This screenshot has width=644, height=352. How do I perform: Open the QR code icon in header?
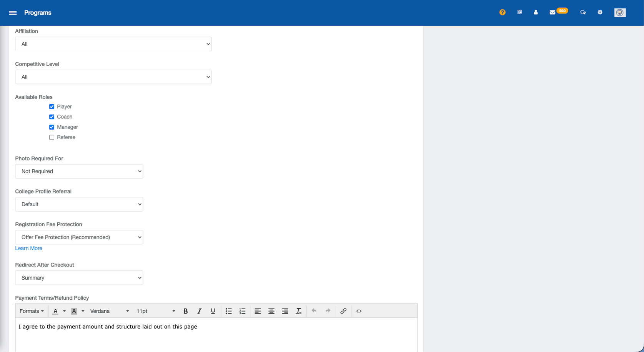519,12
